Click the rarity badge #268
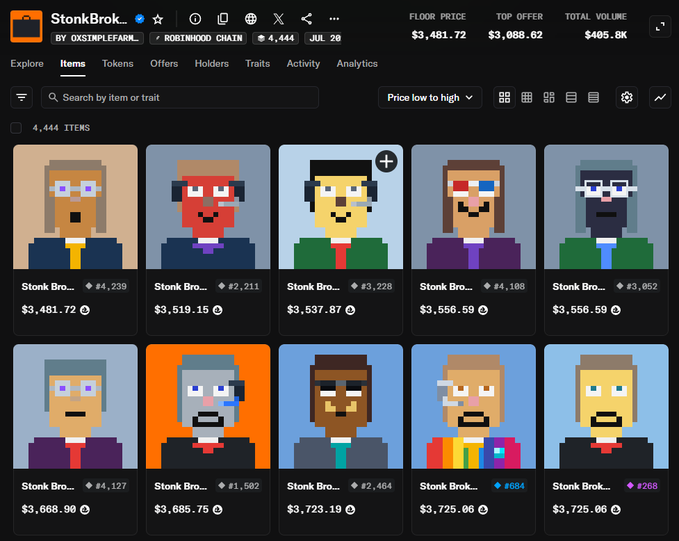Image resolution: width=679 pixels, height=541 pixels. (x=643, y=486)
